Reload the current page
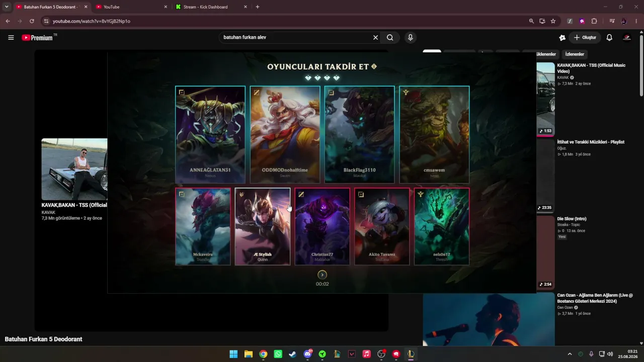Viewport: 644px width, 362px height. click(32, 21)
